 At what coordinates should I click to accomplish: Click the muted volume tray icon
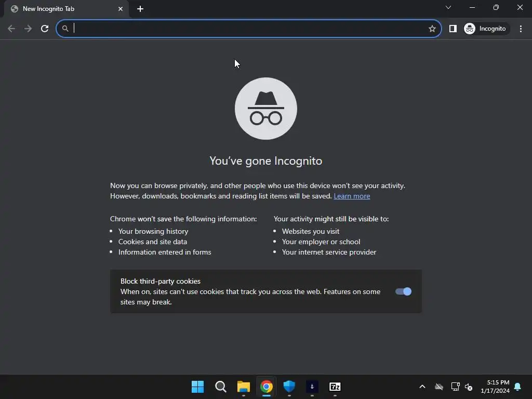(469, 387)
